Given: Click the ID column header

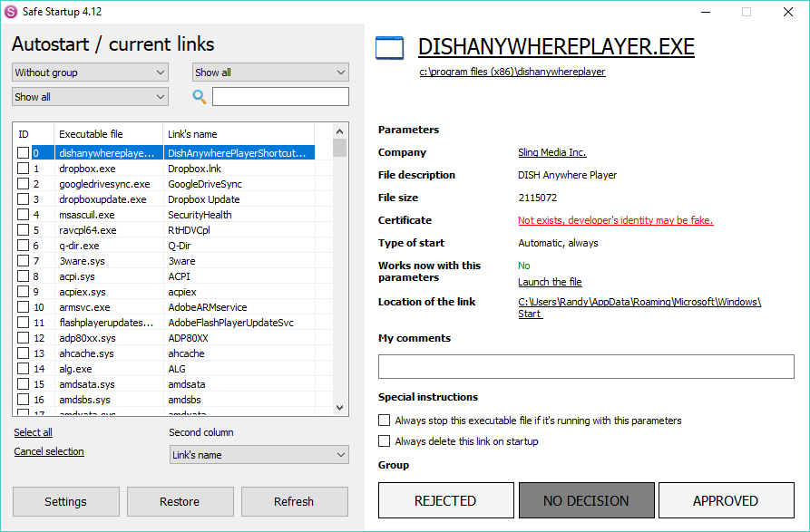Looking at the screenshot, I should pos(33,134).
